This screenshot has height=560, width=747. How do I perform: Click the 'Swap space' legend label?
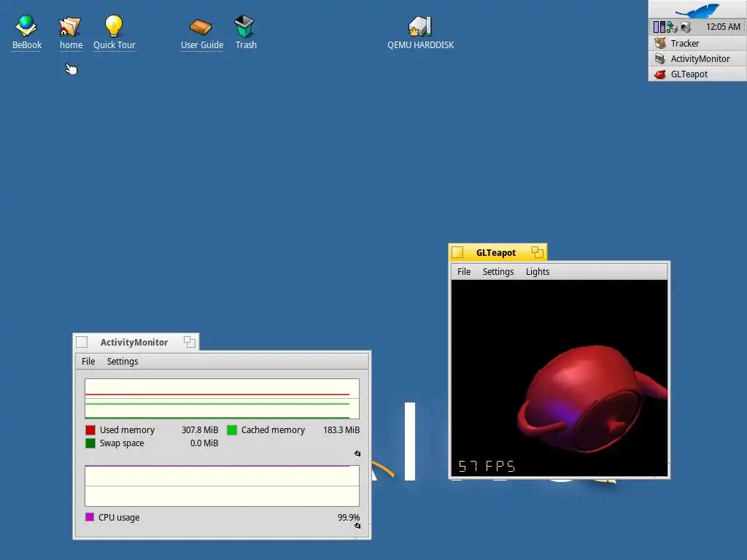122,443
